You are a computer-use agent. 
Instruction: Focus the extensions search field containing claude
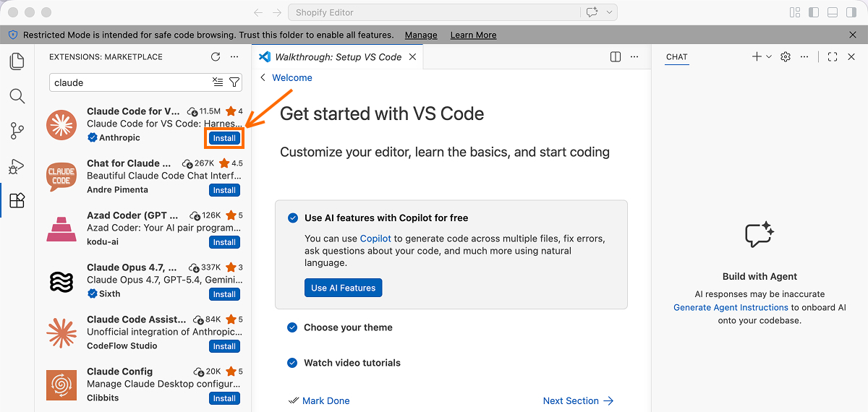[x=146, y=82]
